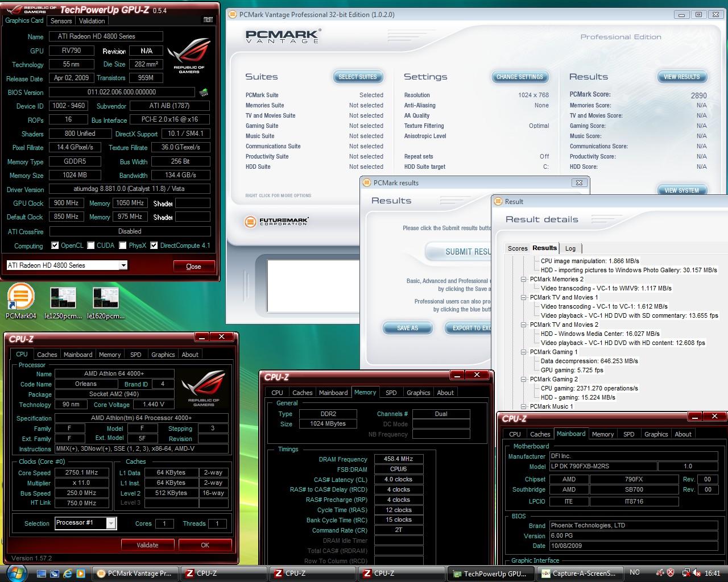Open SPD tab in CPU-Z Memory window

[x=391, y=393]
